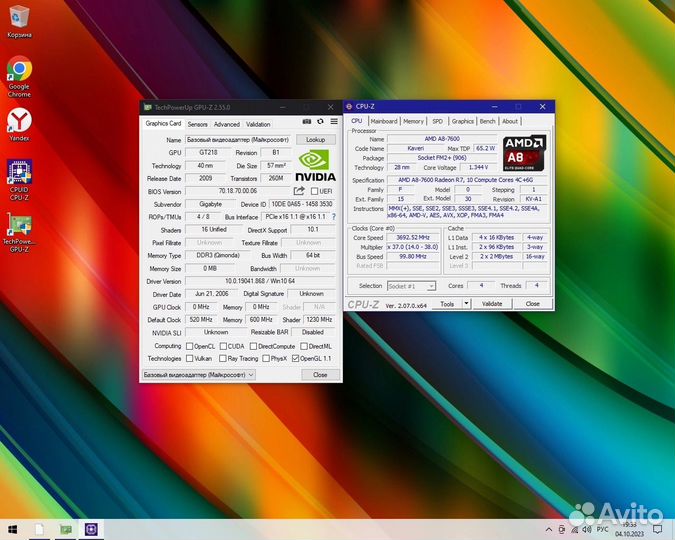Click the BIOS share/export arrow icon
675x540 pixels.
[x=299, y=191]
